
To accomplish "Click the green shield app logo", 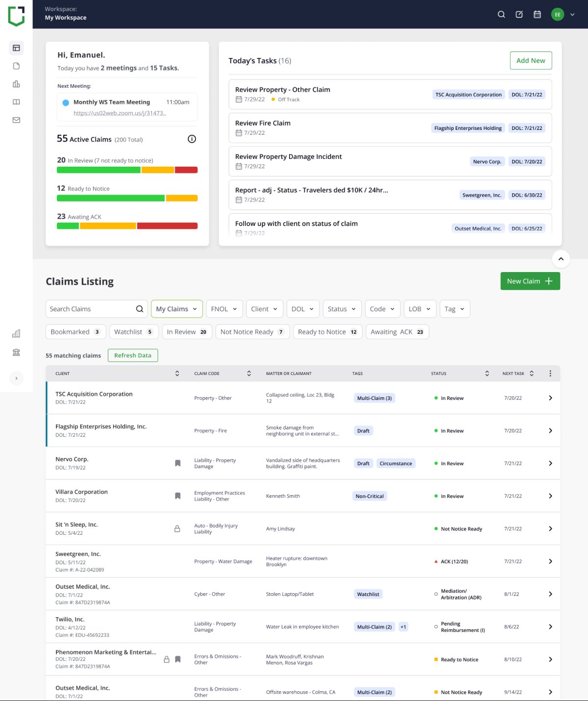I will 16,16.
